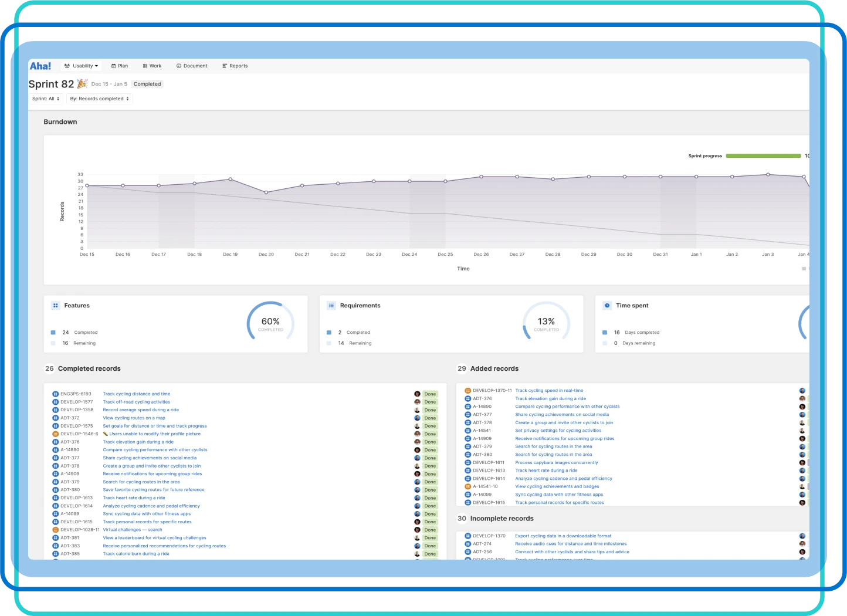
Task: Open 'Track cycling distance and time' record
Action: pos(137,394)
